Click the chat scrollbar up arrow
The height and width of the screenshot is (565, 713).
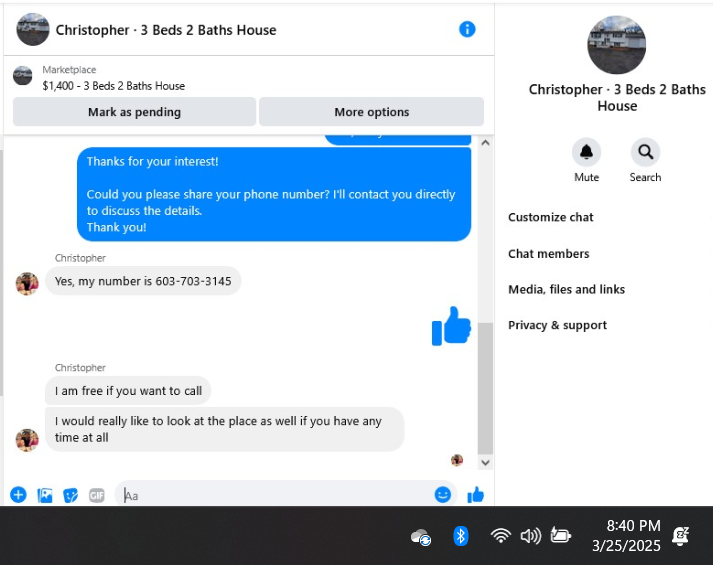485,143
